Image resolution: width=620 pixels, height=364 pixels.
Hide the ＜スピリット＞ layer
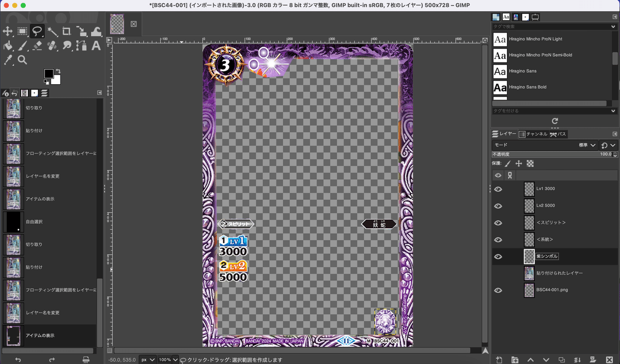[498, 223]
